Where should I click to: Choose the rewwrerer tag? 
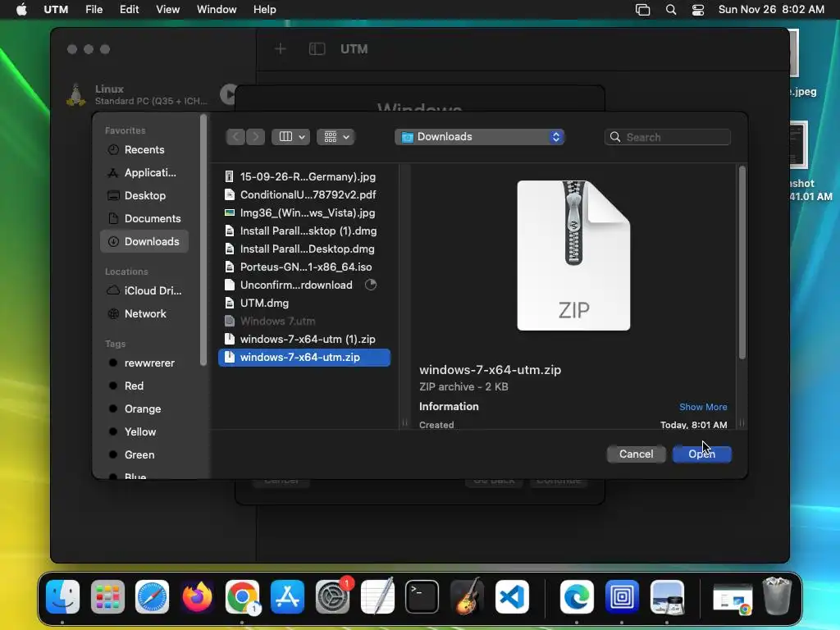pyautogui.click(x=144, y=363)
